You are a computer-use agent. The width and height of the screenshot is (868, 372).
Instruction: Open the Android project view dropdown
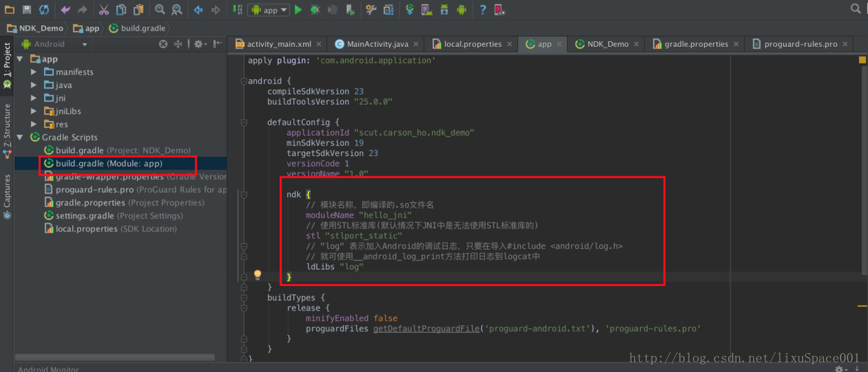(55, 43)
